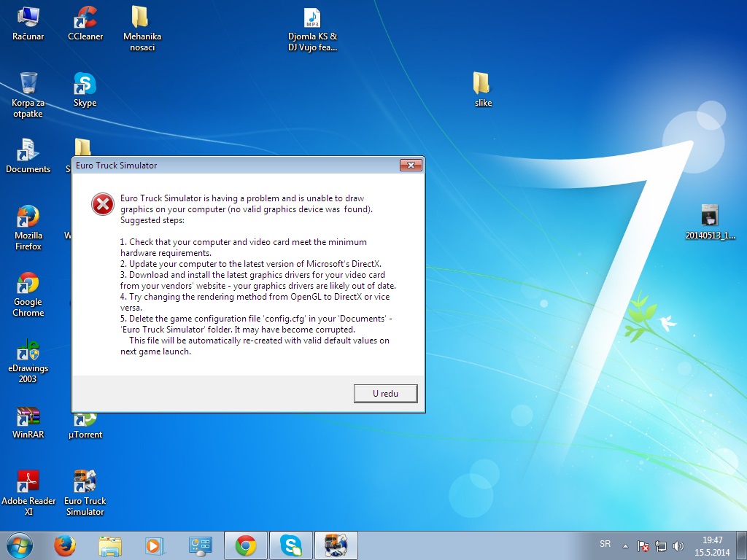Switch to Chrome in the taskbar
747x560 pixels.
[245, 545]
